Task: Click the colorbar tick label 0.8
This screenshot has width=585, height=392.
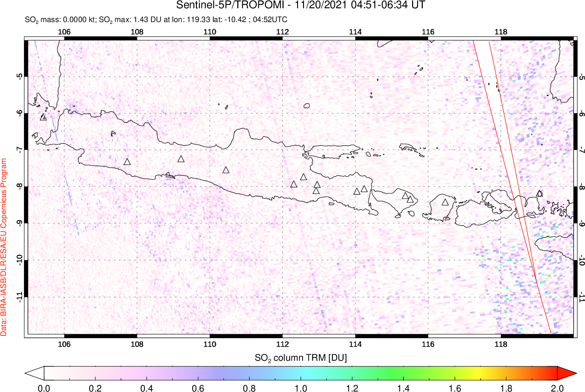Action: pos(249,387)
